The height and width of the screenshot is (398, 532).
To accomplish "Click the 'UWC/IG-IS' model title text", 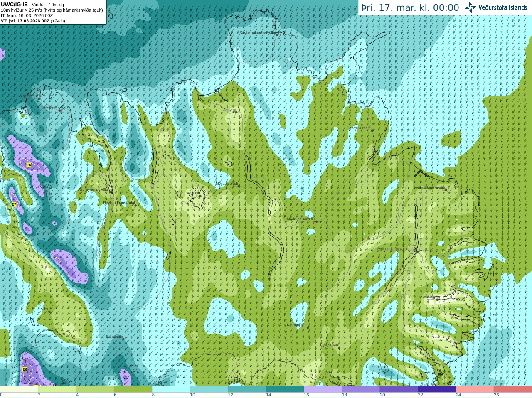I will [x=14, y=5].
